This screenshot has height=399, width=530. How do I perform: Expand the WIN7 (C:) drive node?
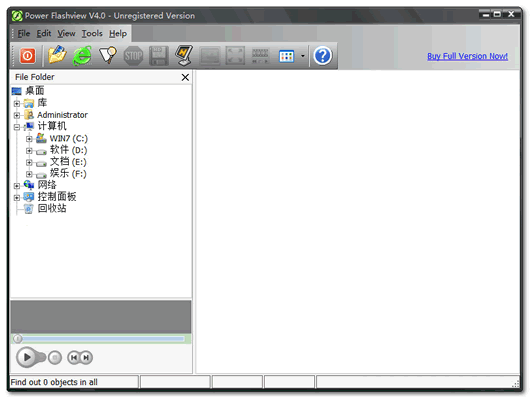tap(29, 139)
